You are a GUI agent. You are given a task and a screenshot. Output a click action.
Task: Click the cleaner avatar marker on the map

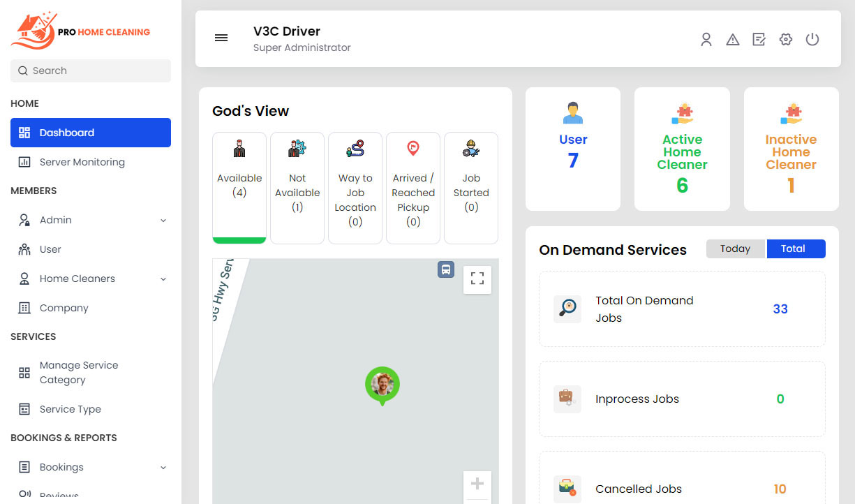382,384
